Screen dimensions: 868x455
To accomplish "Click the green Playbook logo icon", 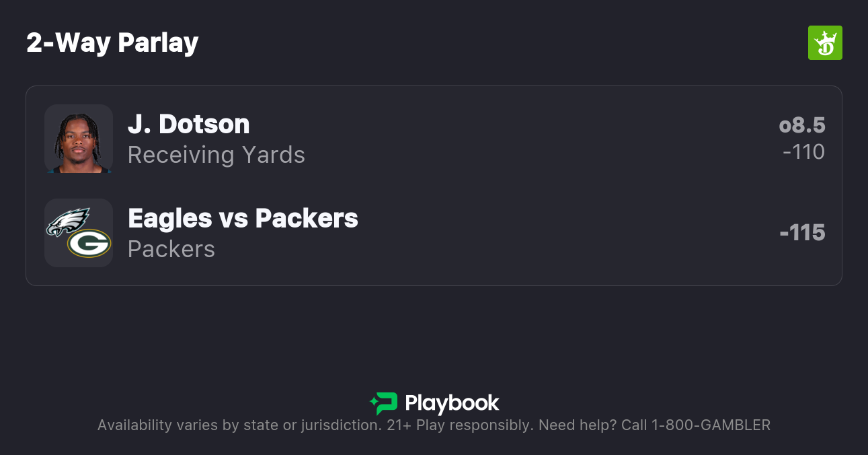I will click(x=383, y=403).
